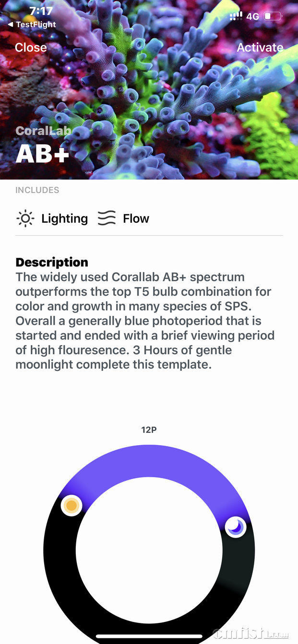Tap the AB+ template title
298x644 pixels.
click(43, 153)
